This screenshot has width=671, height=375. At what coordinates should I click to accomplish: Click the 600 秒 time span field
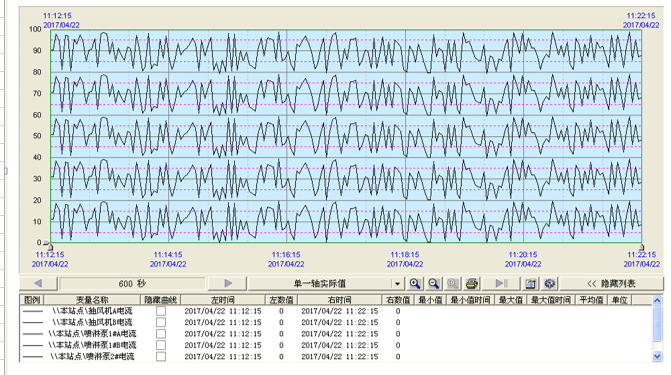coord(133,283)
